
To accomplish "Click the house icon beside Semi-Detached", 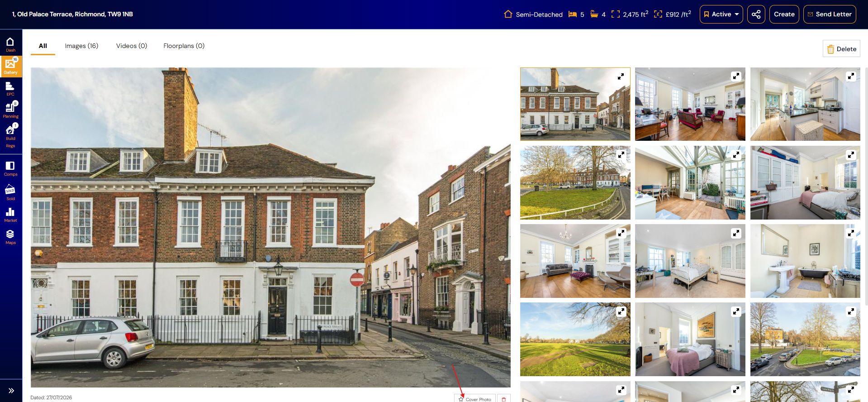I will (508, 14).
